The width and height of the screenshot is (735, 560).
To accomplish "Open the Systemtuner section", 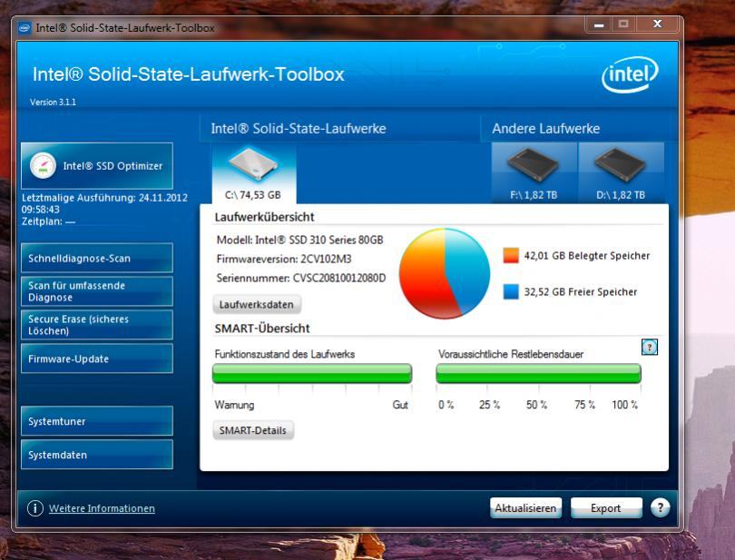I will 97,421.
